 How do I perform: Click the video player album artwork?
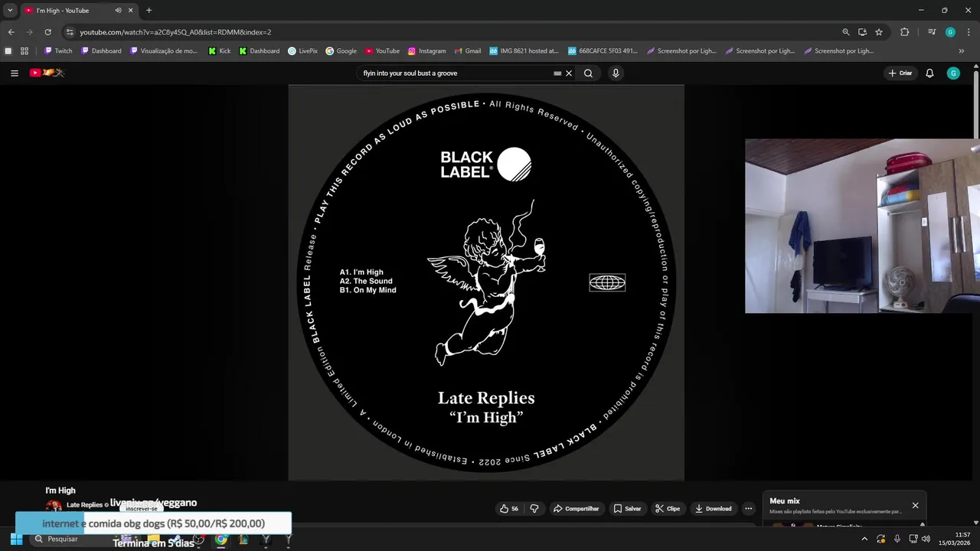click(x=486, y=282)
